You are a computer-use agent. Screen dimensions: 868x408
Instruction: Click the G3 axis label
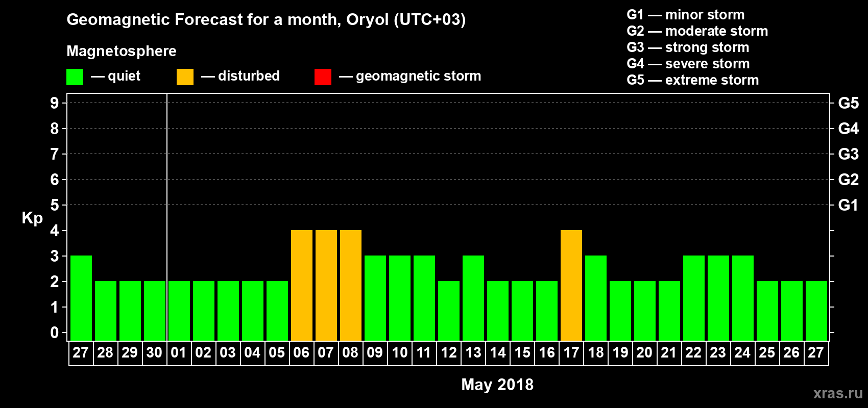click(849, 154)
